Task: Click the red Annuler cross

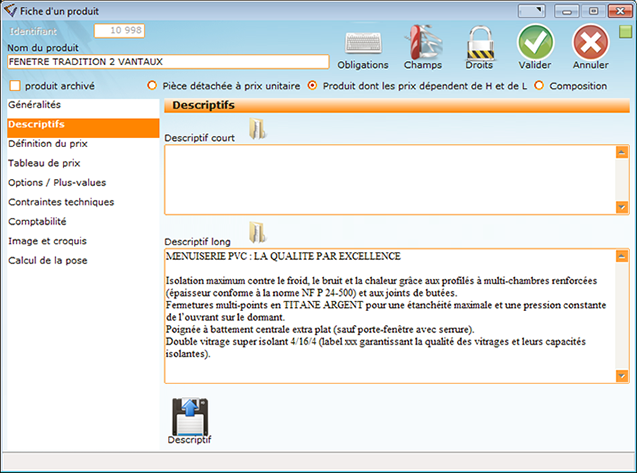Action: [x=591, y=42]
